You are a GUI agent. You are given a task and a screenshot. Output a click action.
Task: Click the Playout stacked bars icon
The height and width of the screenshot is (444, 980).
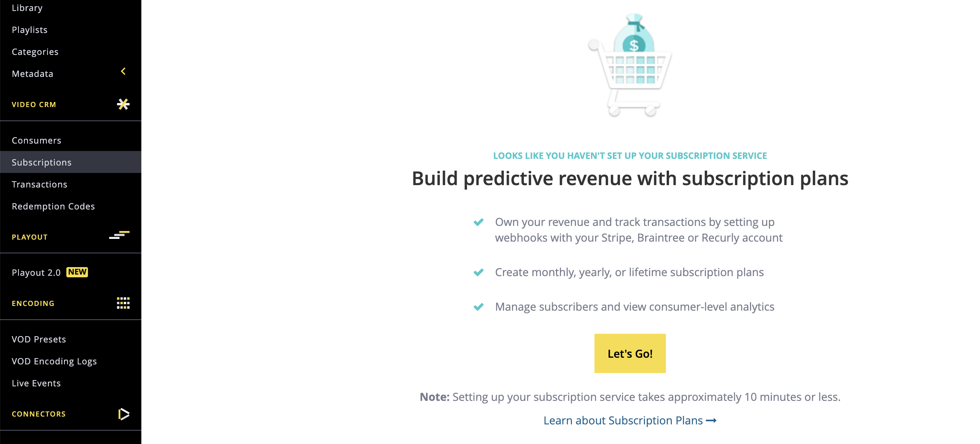119,235
